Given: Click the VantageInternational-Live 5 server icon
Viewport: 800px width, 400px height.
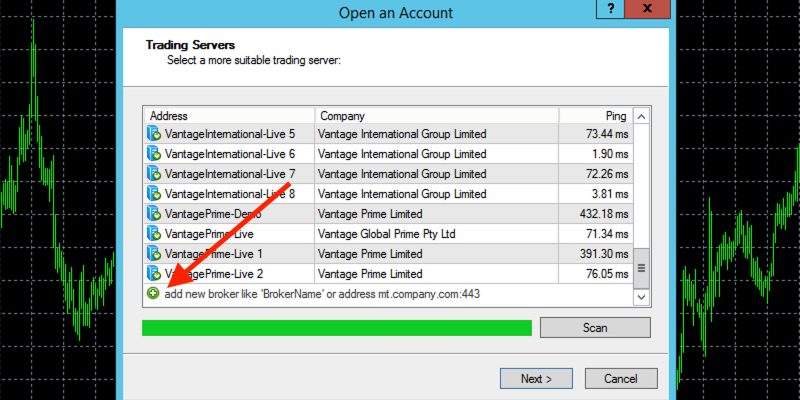Looking at the screenshot, I should [x=154, y=134].
